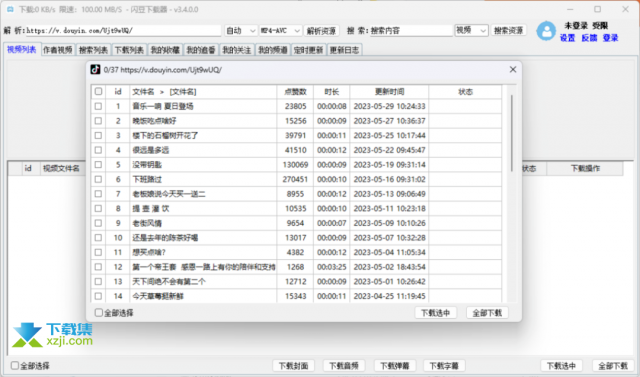
Task: Click the 下载操作 header in main window
Action: (x=585, y=168)
